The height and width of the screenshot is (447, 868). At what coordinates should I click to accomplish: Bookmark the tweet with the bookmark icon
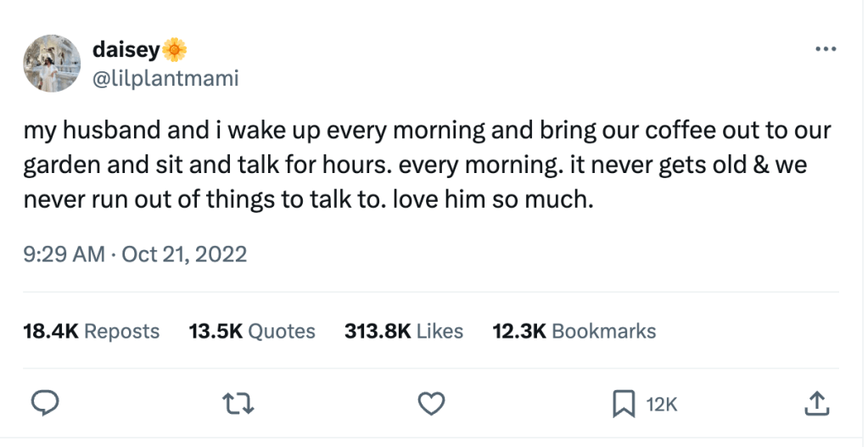point(624,405)
